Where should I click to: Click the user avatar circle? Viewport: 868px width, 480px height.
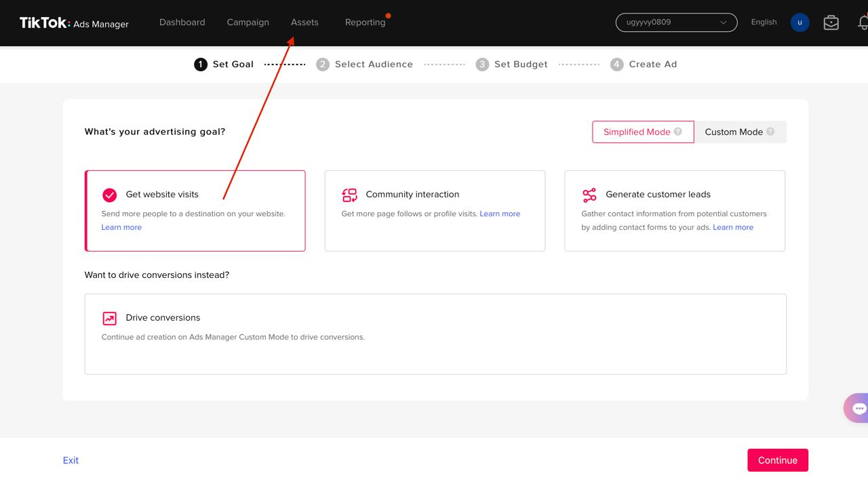tap(800, 22)
